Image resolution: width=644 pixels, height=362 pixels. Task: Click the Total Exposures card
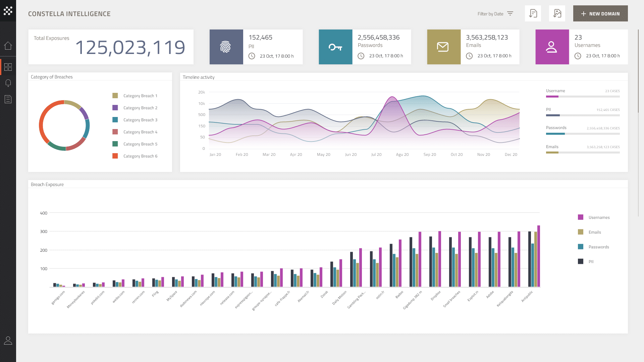coord(111,47)
